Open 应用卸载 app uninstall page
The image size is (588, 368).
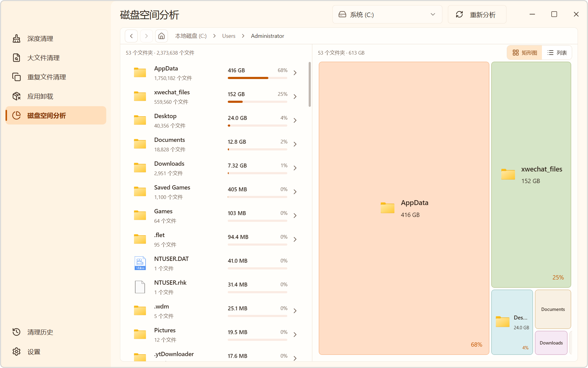[x=56, y=96]
